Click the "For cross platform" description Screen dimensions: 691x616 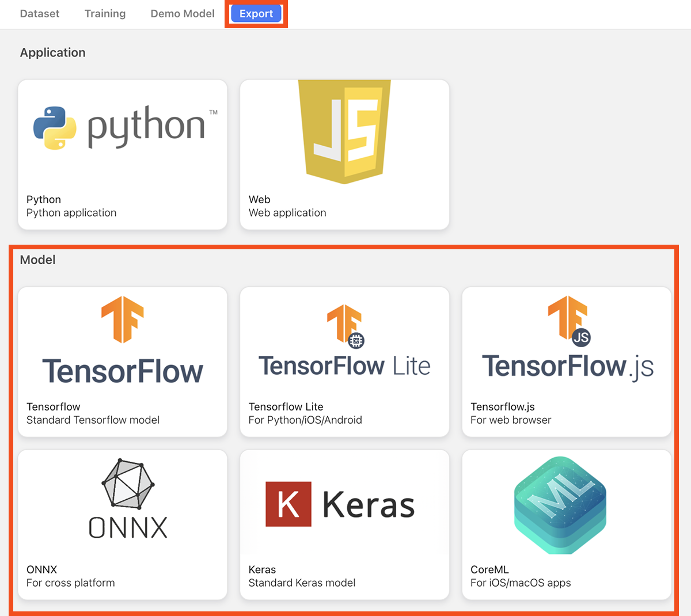pos(71,583)
